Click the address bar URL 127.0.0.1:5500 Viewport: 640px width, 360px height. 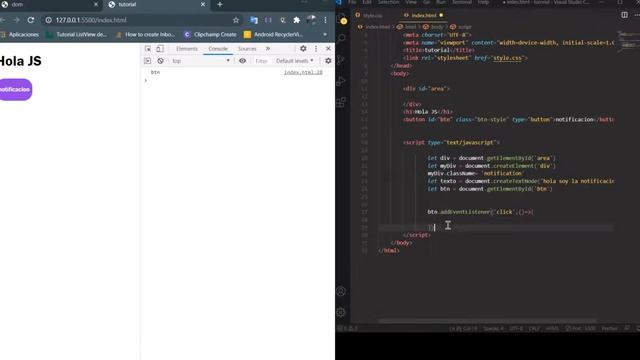click(x=91, y=20)
